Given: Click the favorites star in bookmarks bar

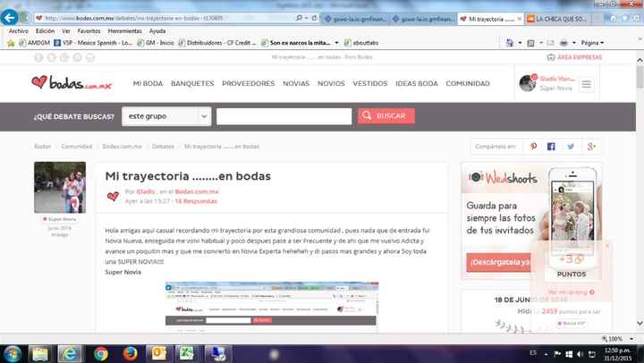Looking at the screenshot, I should click(11, 43).
